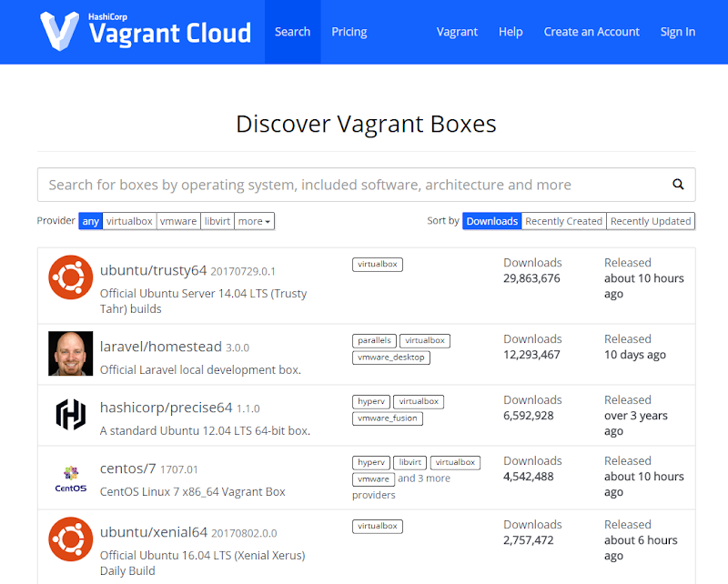Click the Vagrant Cloud logo
Screen dimensions: 728x584
[146, 30]
